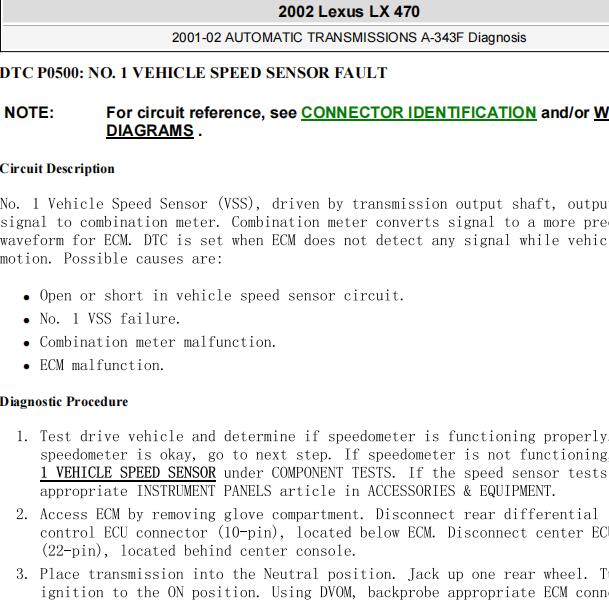Click the NOTE: label

tap(29, 113)
